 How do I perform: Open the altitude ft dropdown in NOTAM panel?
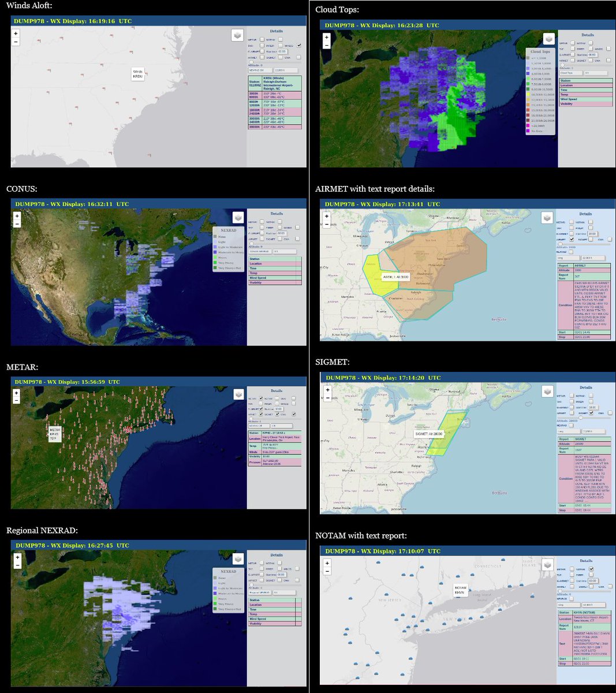point(593,605)
